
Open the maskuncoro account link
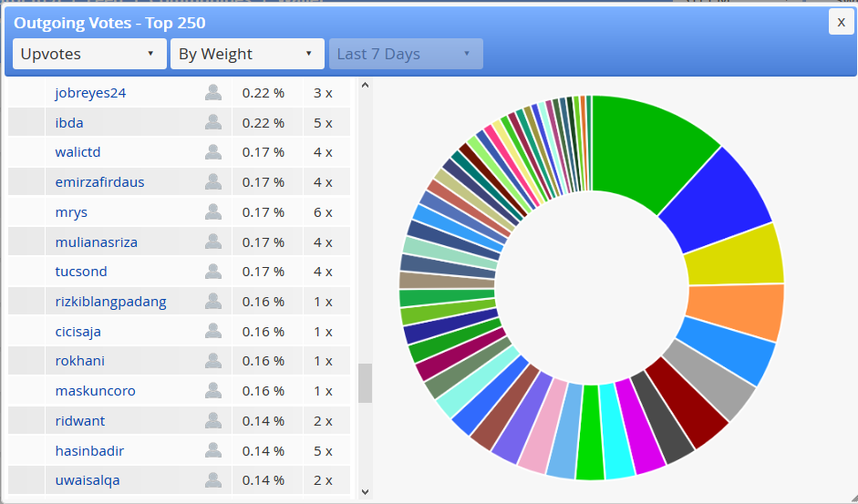point(95,391)
